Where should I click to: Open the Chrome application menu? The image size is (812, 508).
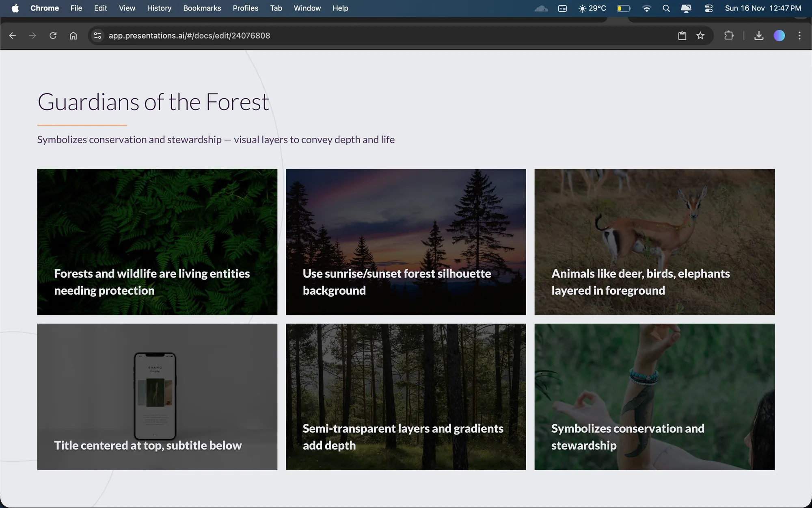tap(45, 8)
